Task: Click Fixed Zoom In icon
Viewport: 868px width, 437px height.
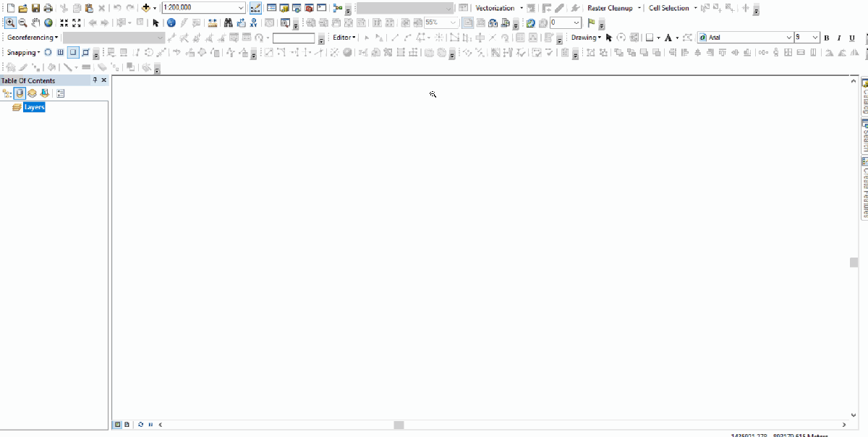Action: (x=64, y=22)
